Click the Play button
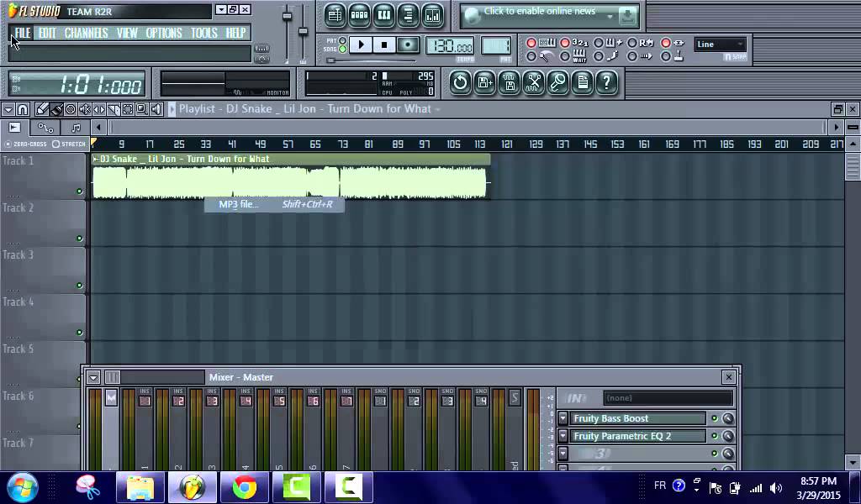The image size is (861, 504). [x=361, y=45]
